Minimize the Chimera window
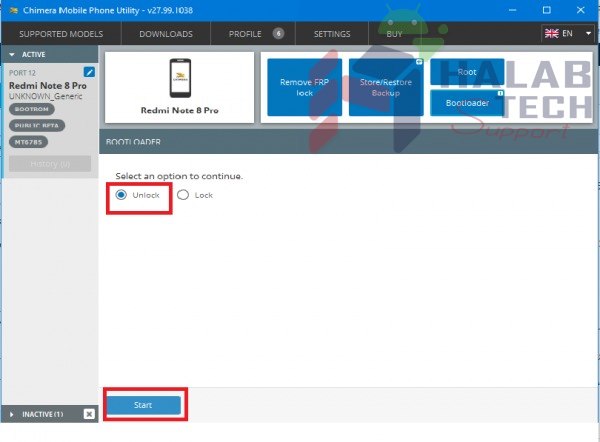600x442 pixels. pos(513,10)
